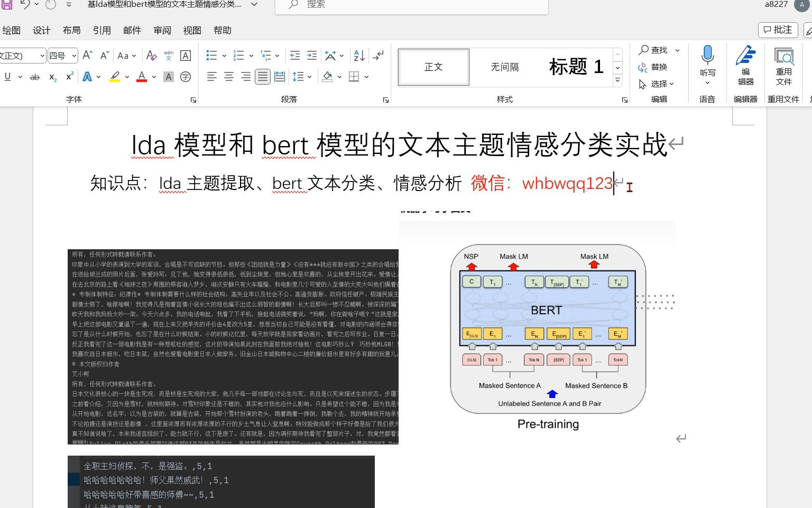Click the Undo icon in title bar
The height and width of the screenshot is (508, 812).
point(25,5)
